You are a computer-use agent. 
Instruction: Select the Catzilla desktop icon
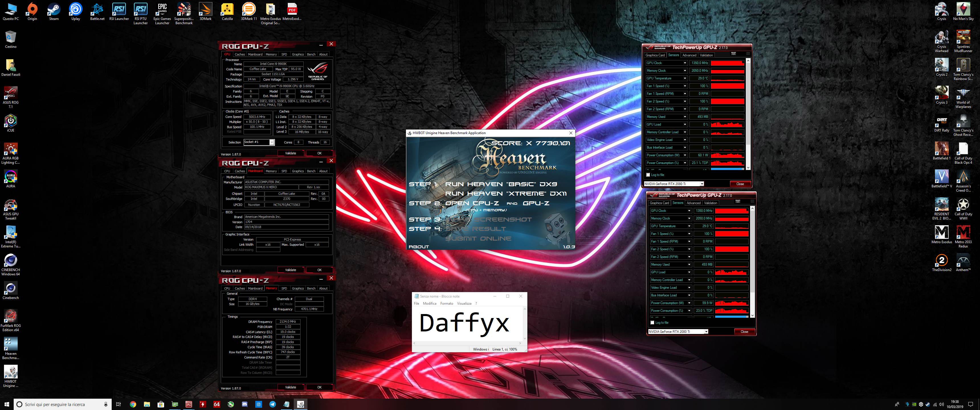pos(227,12)
